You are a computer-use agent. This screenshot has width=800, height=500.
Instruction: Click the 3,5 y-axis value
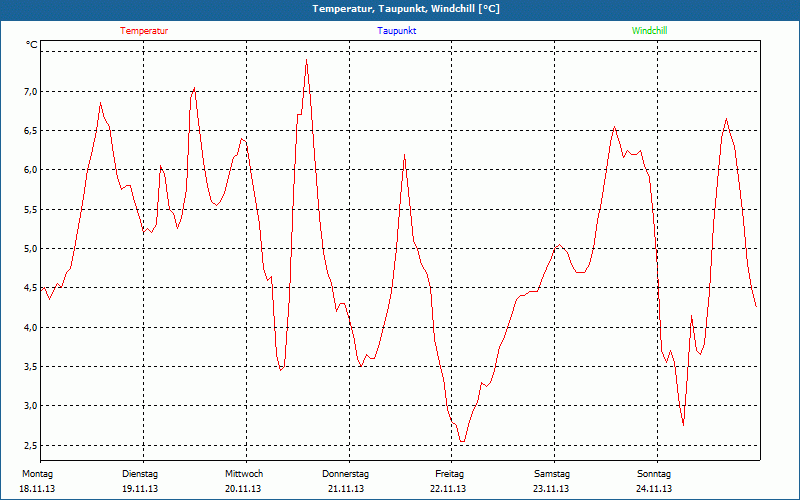[x=31, y=367]
